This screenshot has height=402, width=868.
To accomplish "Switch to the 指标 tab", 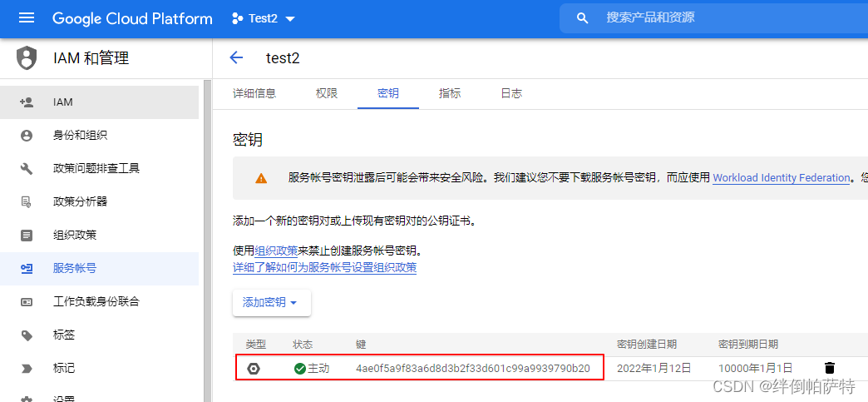I will pos(450,93).
